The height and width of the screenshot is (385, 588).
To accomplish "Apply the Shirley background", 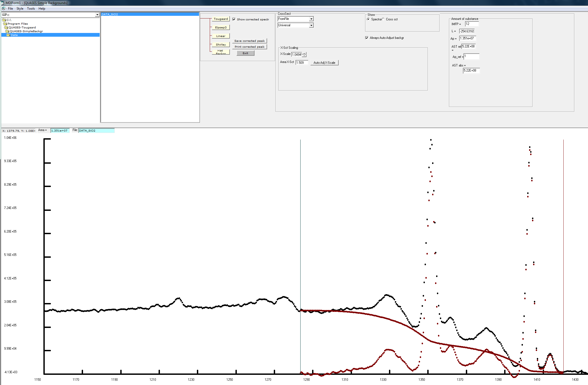I will (221, 45).
